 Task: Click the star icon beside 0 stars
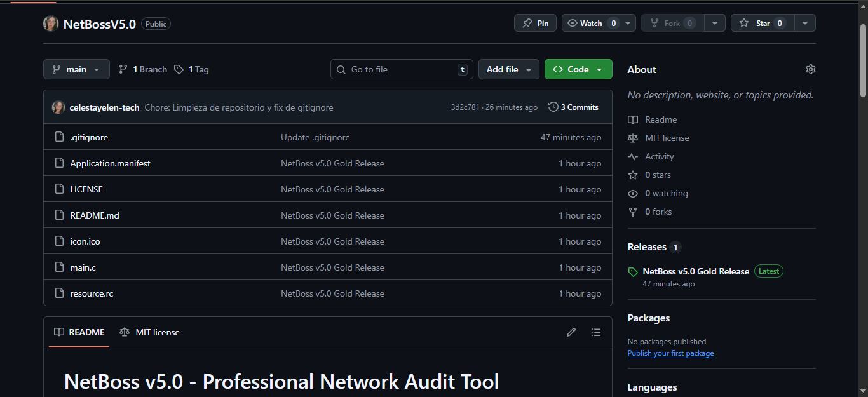[x=633, y=175]
